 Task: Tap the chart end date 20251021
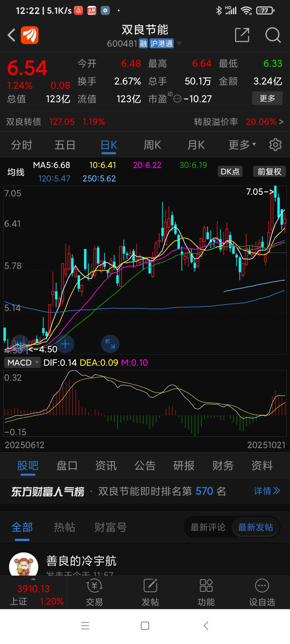266,445
